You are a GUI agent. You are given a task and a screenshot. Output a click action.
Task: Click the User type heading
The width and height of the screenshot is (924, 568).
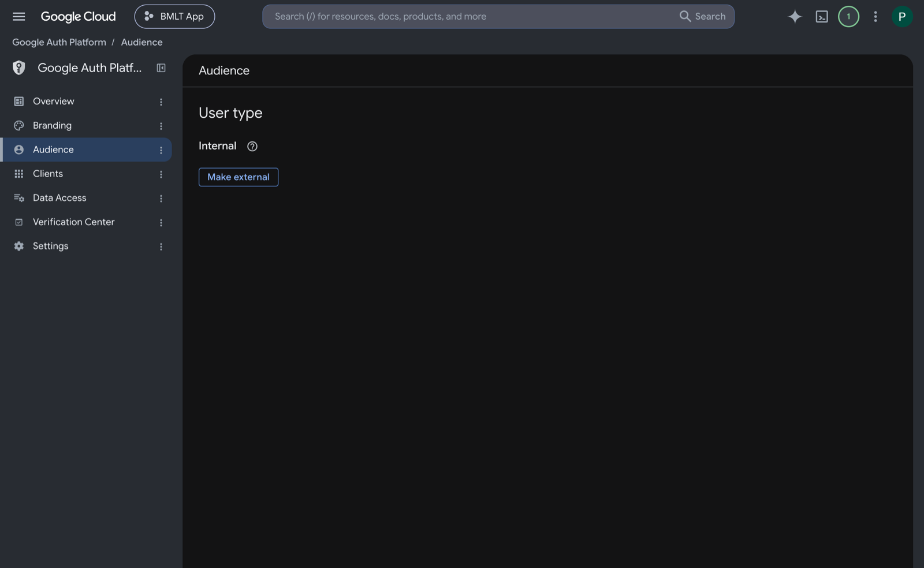(230, 113)
